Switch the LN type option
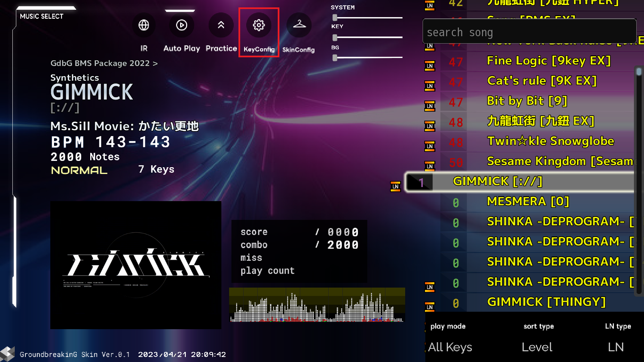The width and height of the screenshot is (644, 362). pyautogui.click(x=616, y=347)
